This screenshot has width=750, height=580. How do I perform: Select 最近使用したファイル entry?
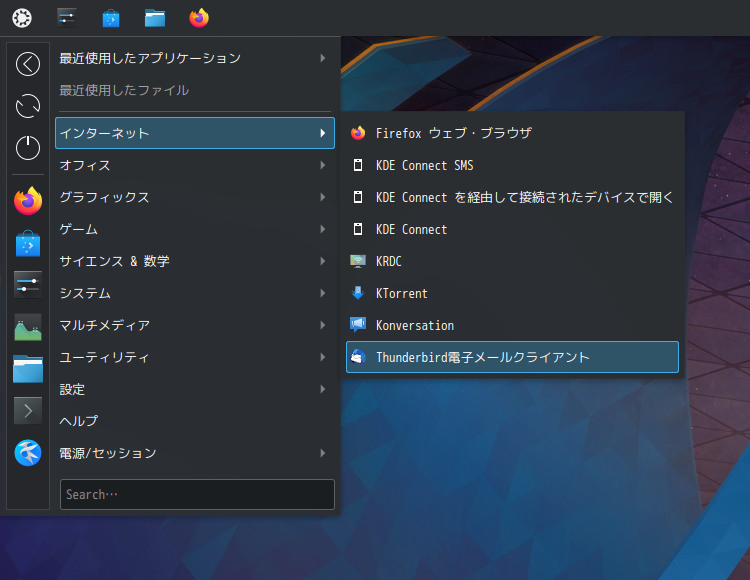[x=195, y=90]
